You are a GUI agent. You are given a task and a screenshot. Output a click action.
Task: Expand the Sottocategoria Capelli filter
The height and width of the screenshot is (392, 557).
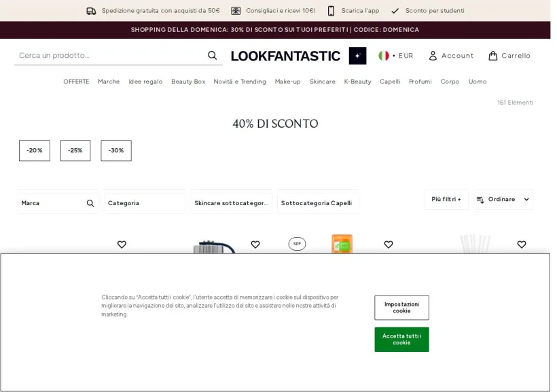[x=318, y=203]
